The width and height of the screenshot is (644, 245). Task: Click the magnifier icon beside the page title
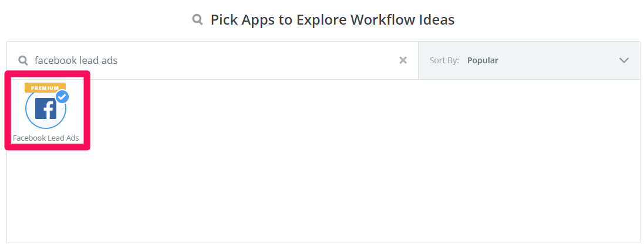tap(198, 20)
